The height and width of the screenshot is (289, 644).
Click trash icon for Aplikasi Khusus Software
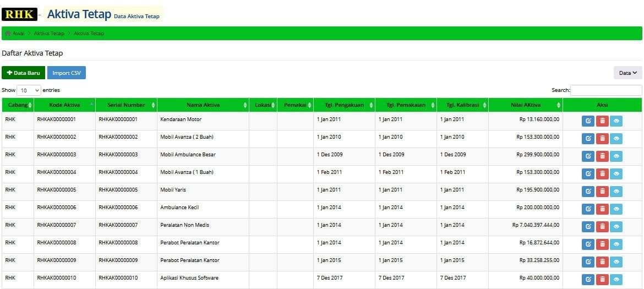point(602,280)
